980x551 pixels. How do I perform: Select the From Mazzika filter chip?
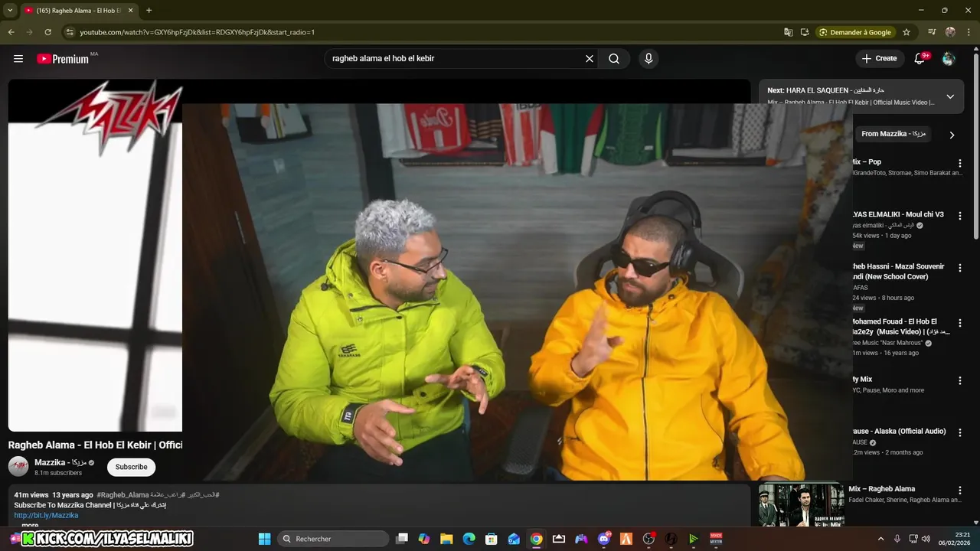(x=893, y=134)
